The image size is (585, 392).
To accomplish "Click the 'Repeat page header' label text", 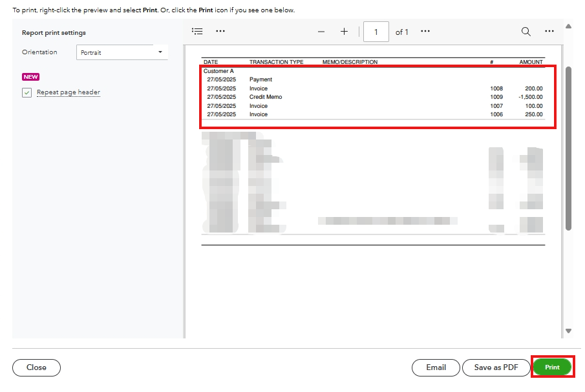I will 69,92.
